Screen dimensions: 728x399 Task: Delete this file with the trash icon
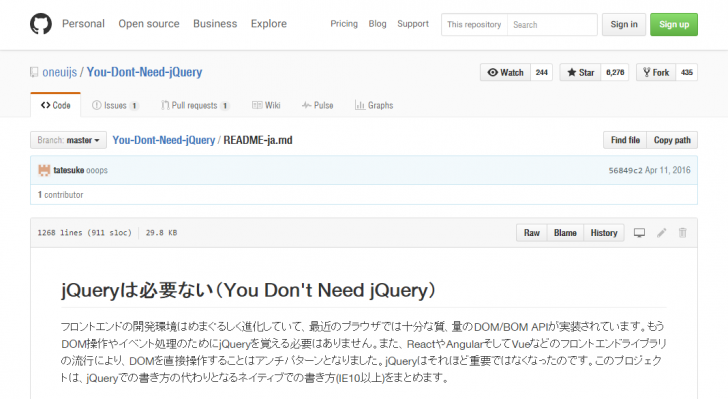(682, 233)
